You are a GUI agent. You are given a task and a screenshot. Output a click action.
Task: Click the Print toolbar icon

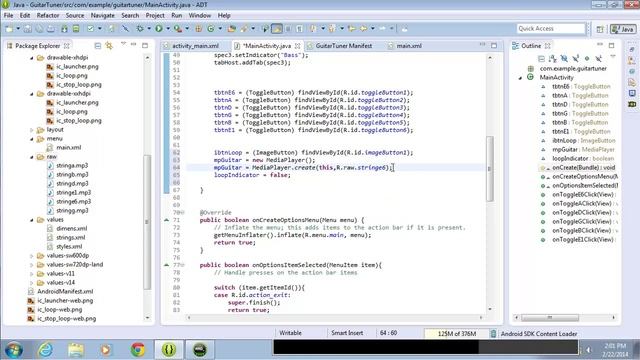tap(51, 29)
